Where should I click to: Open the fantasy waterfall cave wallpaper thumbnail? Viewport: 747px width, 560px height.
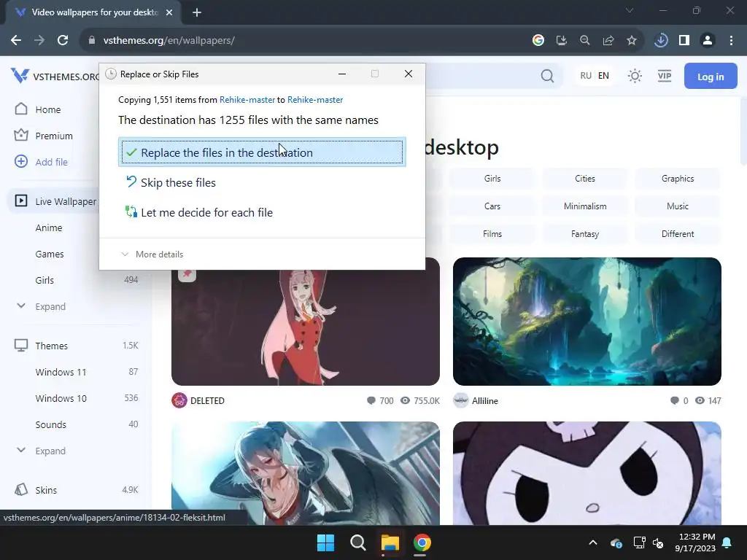[x=587, y=322]
